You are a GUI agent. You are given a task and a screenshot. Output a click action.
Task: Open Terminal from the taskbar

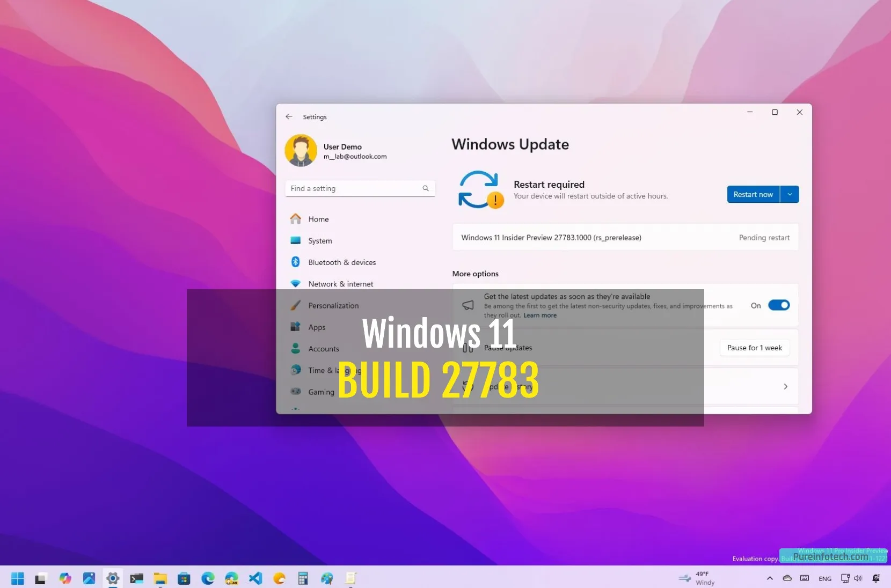tap(137, 578)
